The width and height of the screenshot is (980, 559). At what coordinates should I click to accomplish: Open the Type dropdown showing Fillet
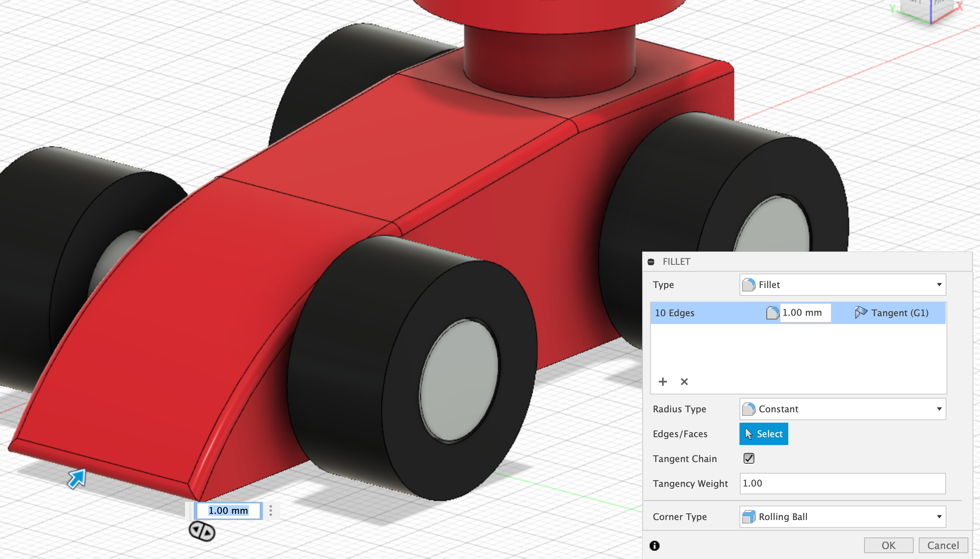843,285
